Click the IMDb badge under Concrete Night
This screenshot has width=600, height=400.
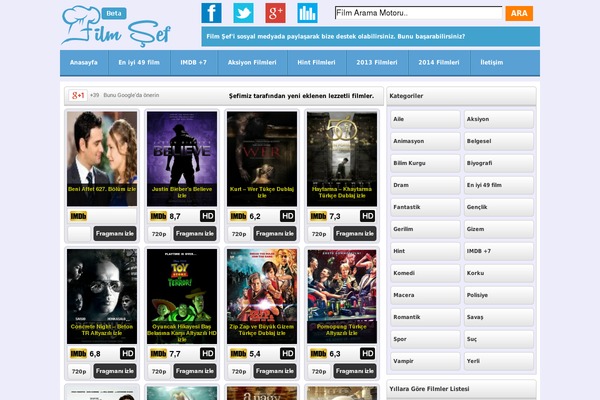[78, 354]
